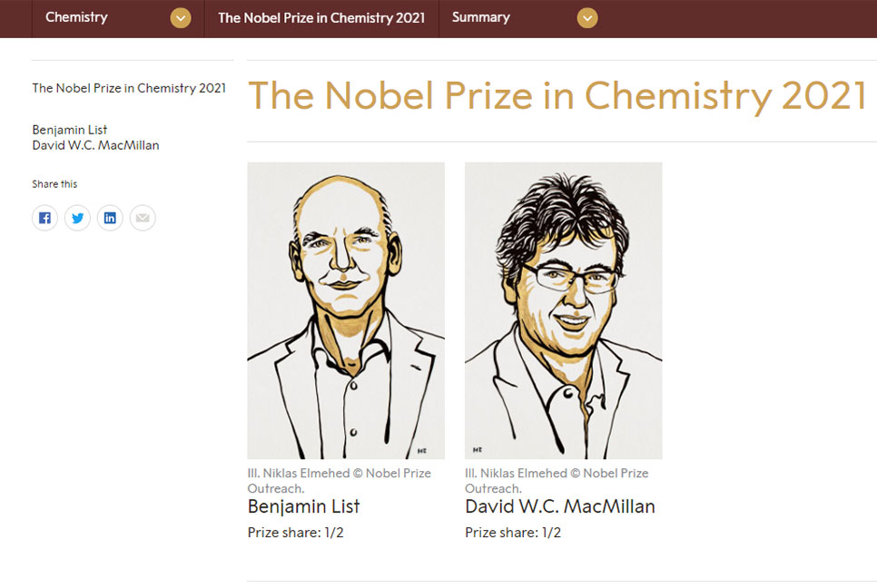Open Benjamin List sidebar link
877x588 pixels.
(x=70, y=130)
